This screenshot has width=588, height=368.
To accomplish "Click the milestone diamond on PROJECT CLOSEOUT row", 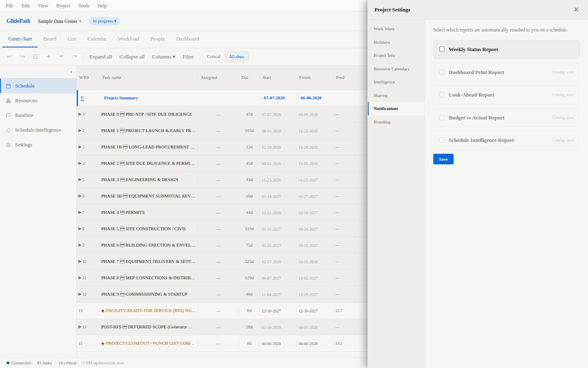I will point(103,343).
